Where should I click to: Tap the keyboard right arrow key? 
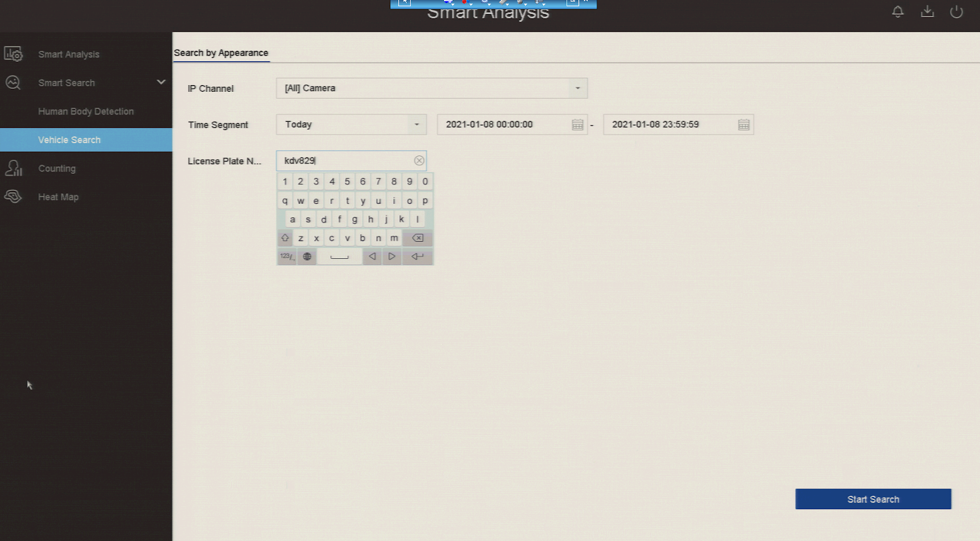point(392,256)
